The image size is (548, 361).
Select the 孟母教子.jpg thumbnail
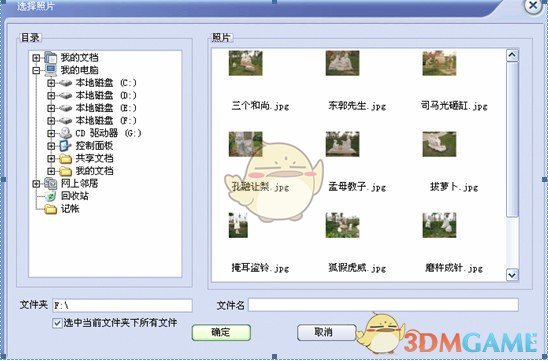coord(342,144)
